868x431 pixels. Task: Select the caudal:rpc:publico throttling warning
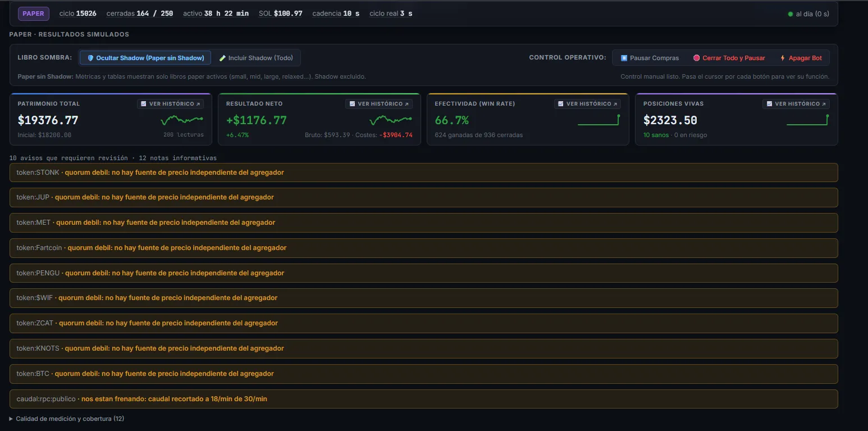[424, 399]
